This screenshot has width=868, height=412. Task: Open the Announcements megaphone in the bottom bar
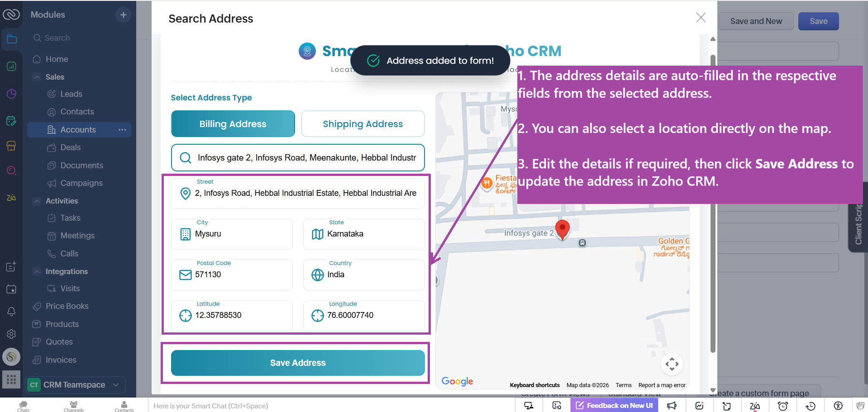point(672,406)
